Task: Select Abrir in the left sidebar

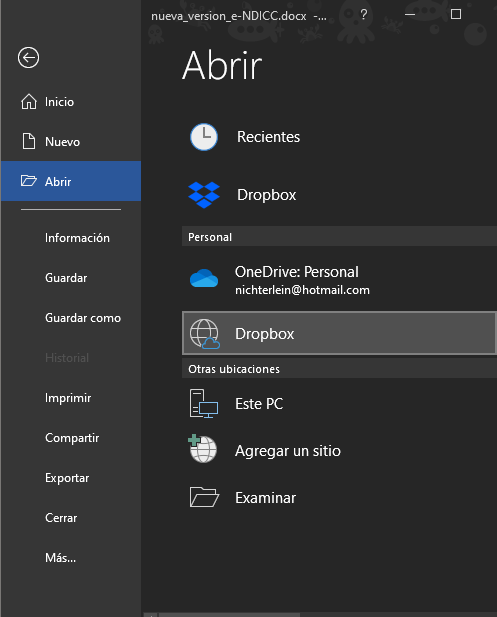Action: (71, 181)
